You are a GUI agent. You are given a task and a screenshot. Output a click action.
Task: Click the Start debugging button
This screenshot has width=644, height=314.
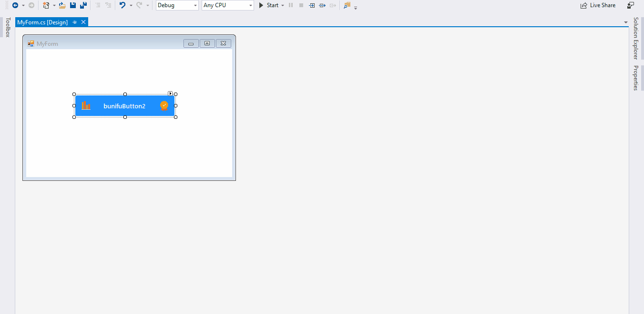[x=269, y=5]
